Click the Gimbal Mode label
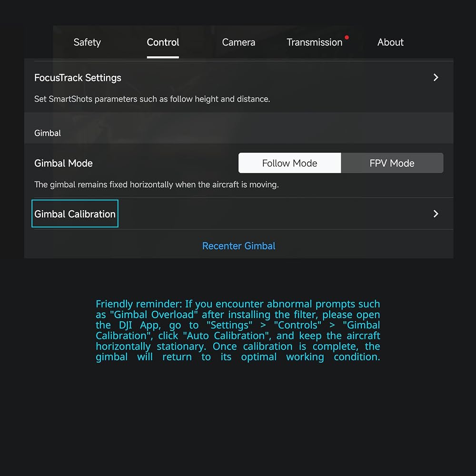 (63, 163)
